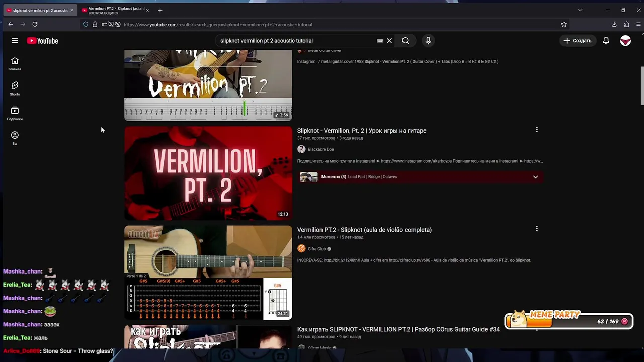Click the 24:21 duration badge
644x362 pixels.
[283, 314]
